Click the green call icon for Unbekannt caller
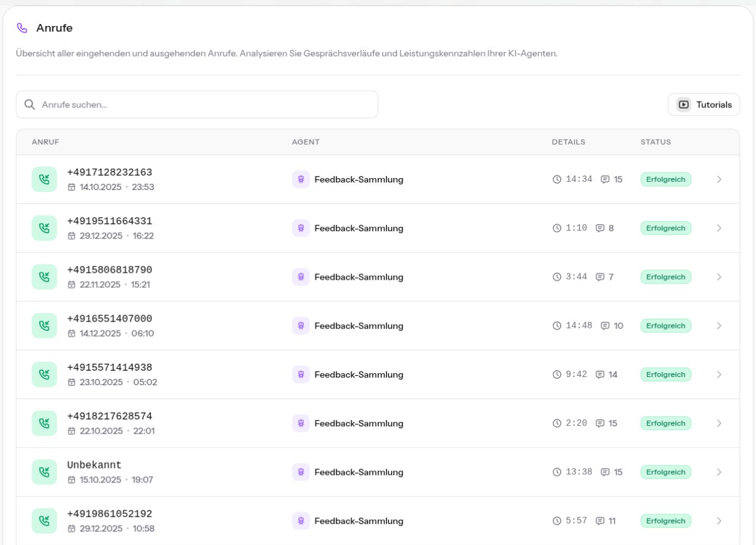 (44, 472)
